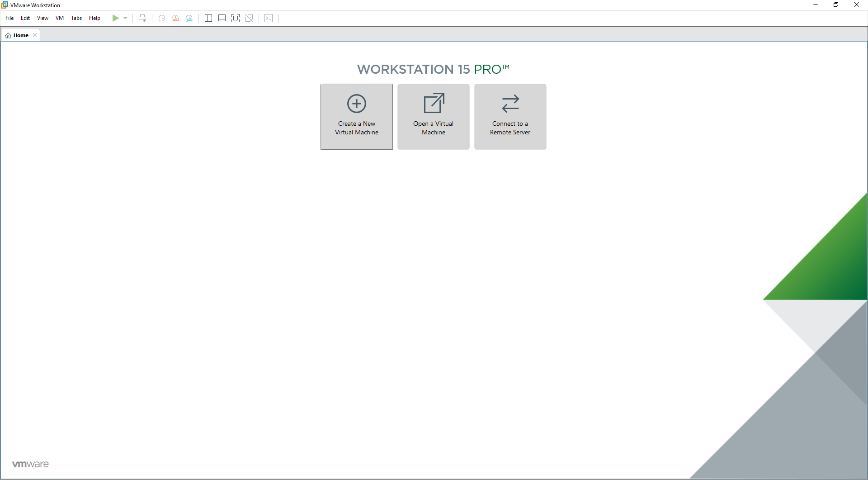
Task: Enter full screen mode icon
Action: point(236,18)
